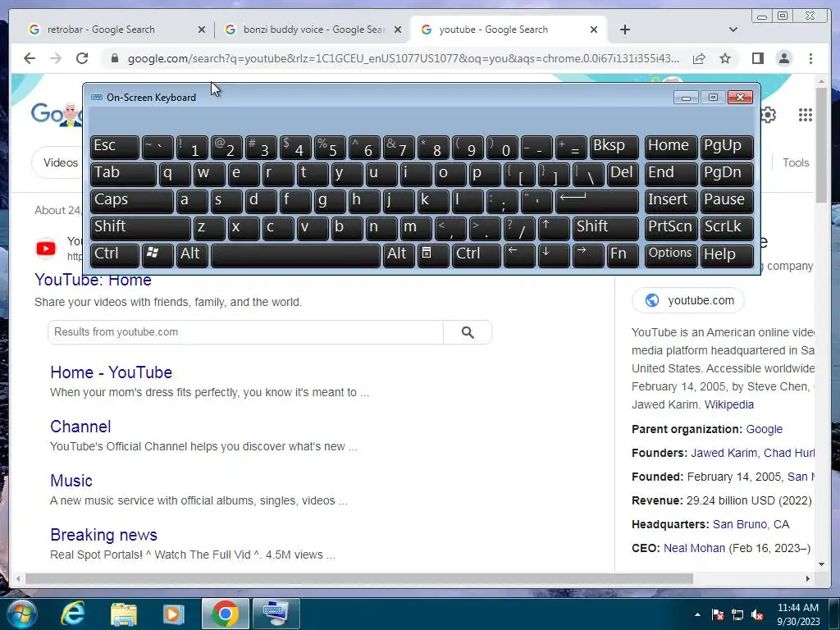Screen dimensions: 840x630
Task: Close the bonzi buddy voice tab
Action: point(398,30)
